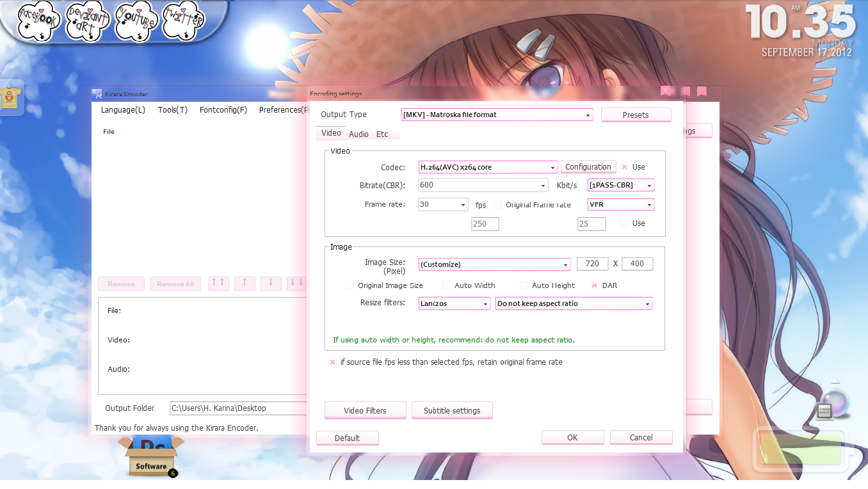Click the Output Folder path field
The width and height of the screenshot is (868, 489).
tap(239, 408)
